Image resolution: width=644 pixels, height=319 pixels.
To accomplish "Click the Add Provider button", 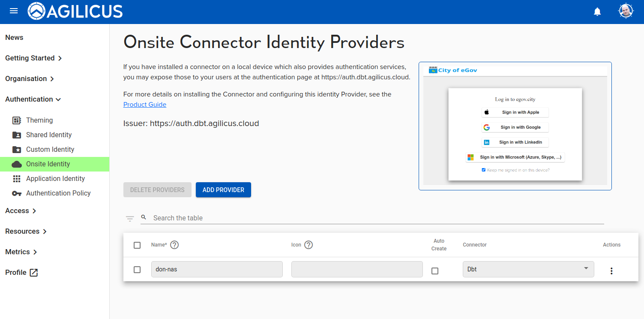I will pos(223,190).
